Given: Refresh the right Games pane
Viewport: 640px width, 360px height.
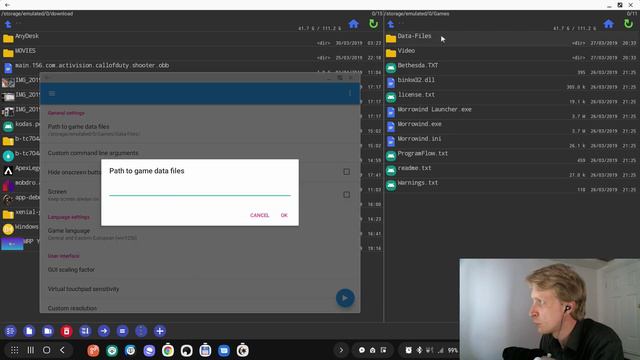Looking at the screenshot, I should coord(628,24).
